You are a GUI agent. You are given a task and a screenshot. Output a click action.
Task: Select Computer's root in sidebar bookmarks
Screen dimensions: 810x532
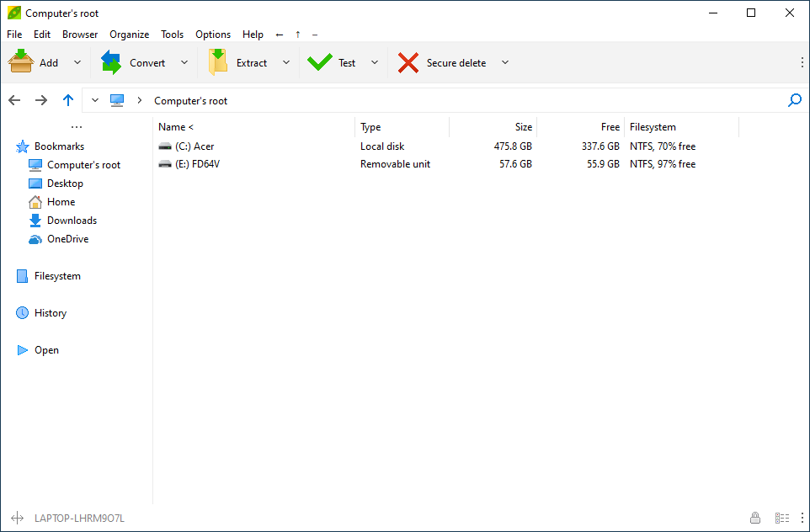pos(83,165)
